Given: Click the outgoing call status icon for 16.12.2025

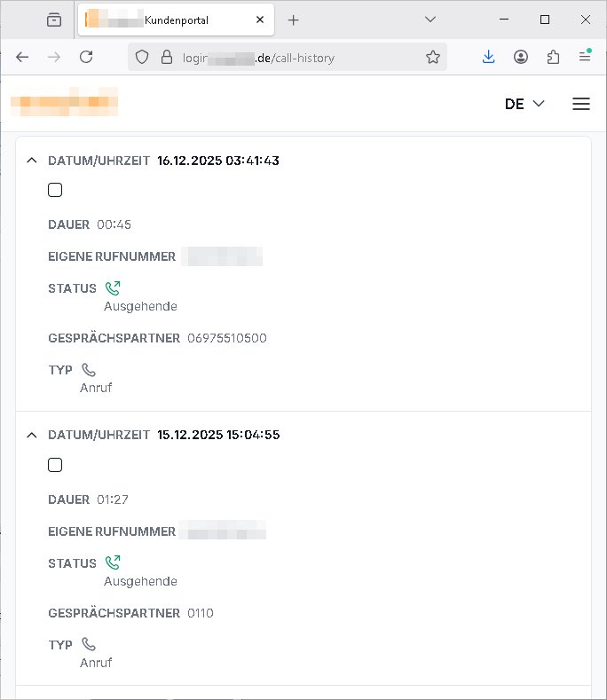Looking at the screenshot, I should (x=113, y=287).
